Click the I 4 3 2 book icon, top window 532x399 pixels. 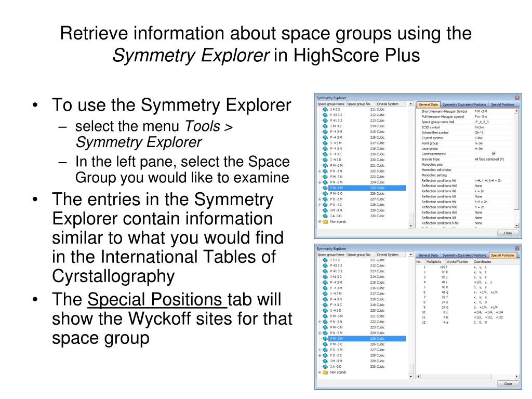click(325, 109)
